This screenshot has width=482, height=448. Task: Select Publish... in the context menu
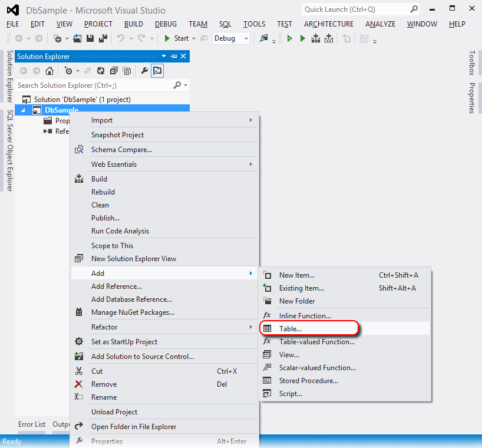click(x=164, y=218)
